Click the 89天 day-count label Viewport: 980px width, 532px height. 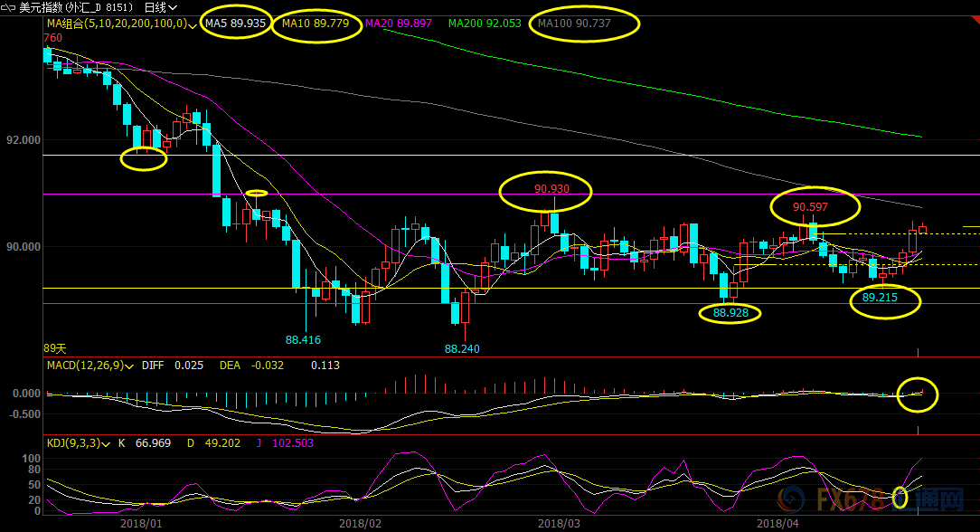click(54, 347)
